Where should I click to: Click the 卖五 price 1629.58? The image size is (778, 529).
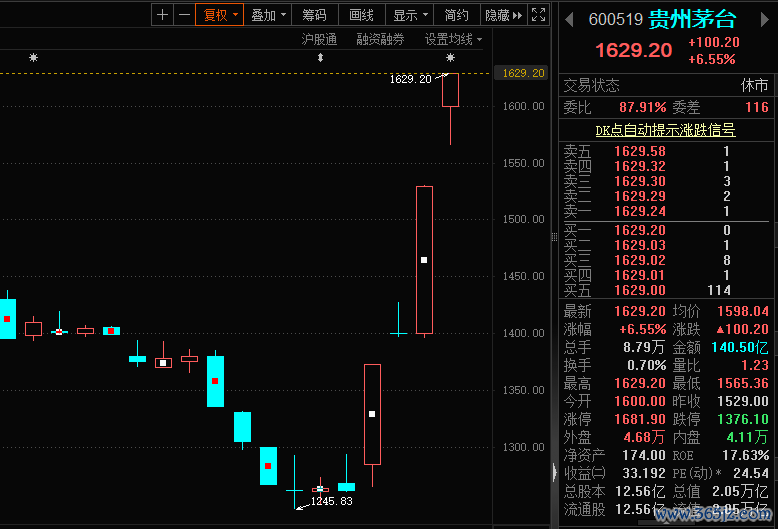pos(640,151)
